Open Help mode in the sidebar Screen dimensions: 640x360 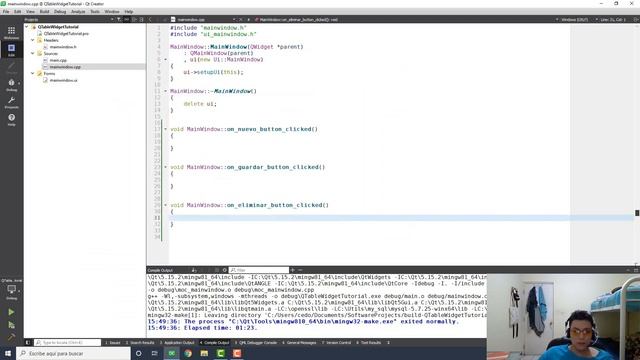11,120
